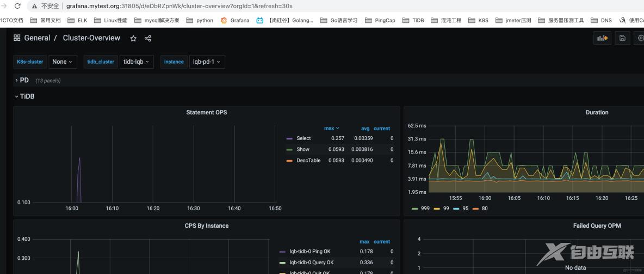Open the Failed Query OPM panel title menu
This screenshot has height=274, width=644.
[x=597, y=226]
